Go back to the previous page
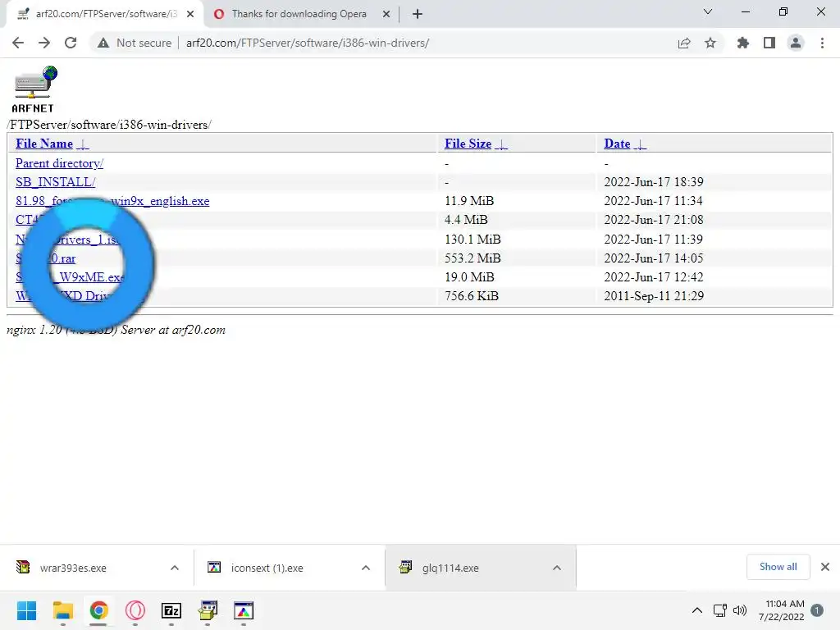The width and height of the screenshot is (840, 630). [18, 43]
